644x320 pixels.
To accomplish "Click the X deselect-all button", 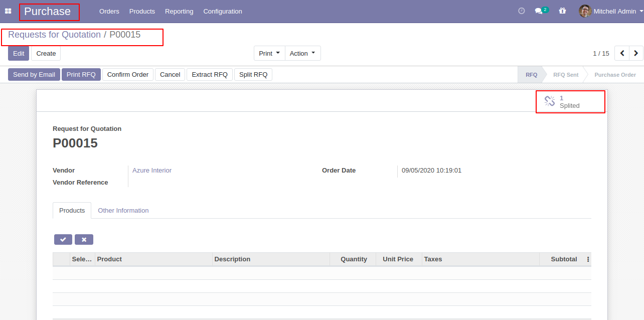I will pyautogui.click(x=84, y=240).
